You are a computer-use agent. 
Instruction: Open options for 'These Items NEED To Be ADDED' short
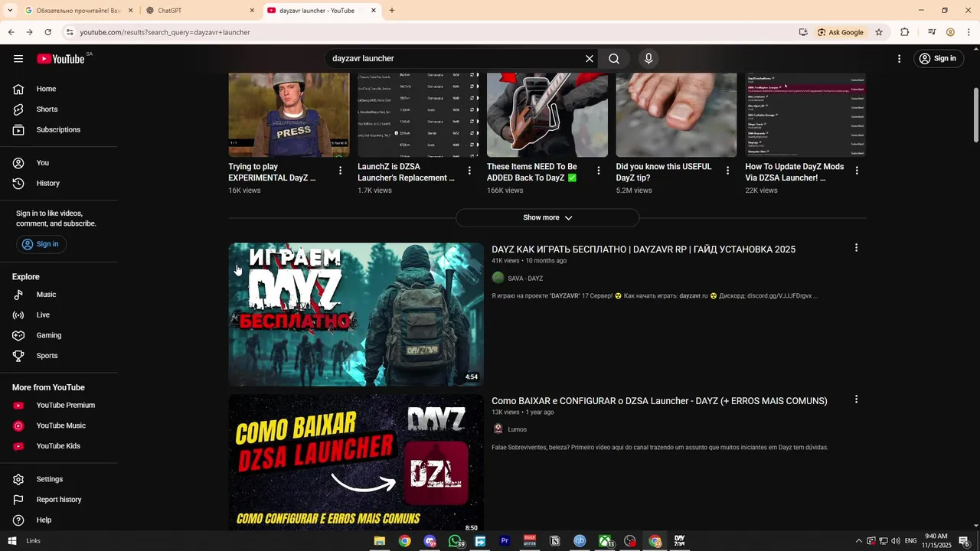pos(599,171)
